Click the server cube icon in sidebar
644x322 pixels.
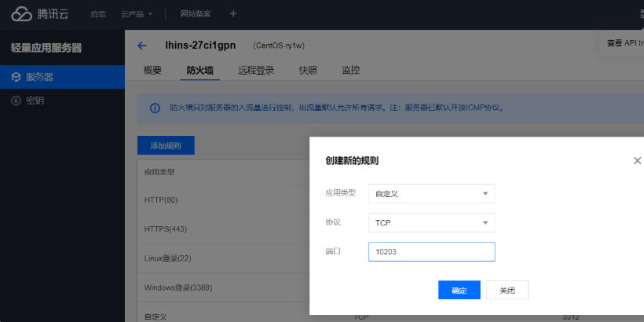16,77
